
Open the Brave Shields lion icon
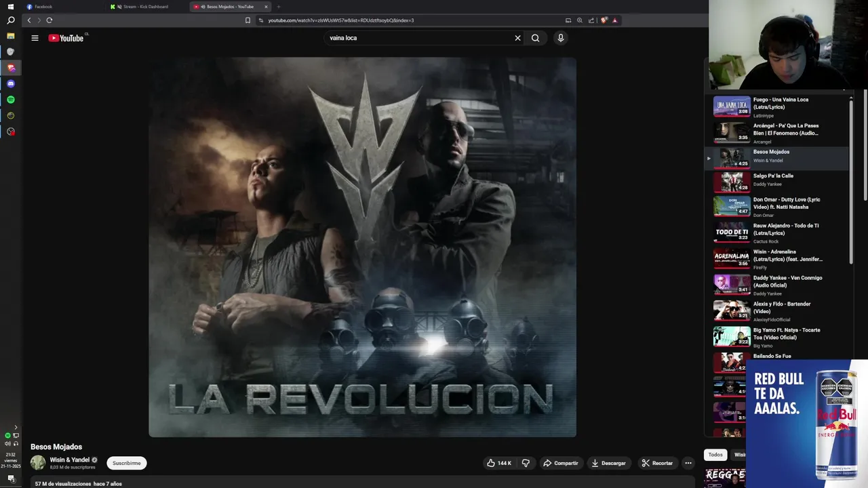604,20
